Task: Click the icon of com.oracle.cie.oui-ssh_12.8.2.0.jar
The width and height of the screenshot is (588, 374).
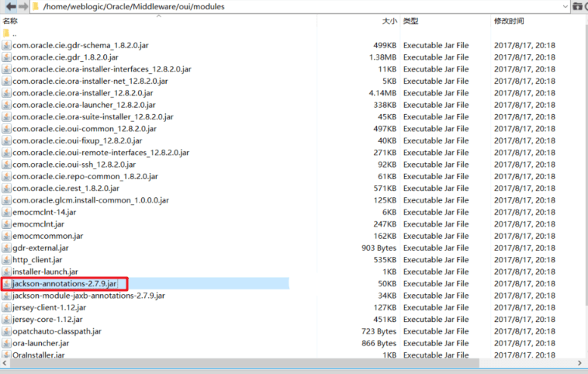Action: [x=6, y=164]
